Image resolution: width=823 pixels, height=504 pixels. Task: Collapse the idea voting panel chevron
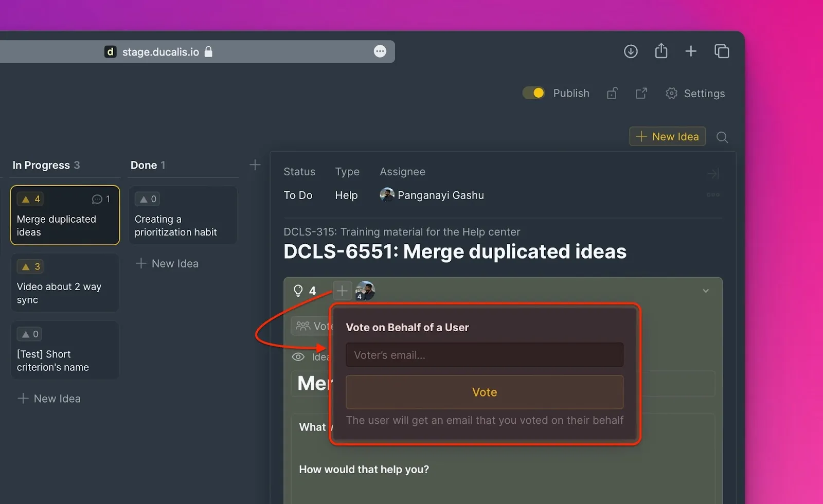706,291
